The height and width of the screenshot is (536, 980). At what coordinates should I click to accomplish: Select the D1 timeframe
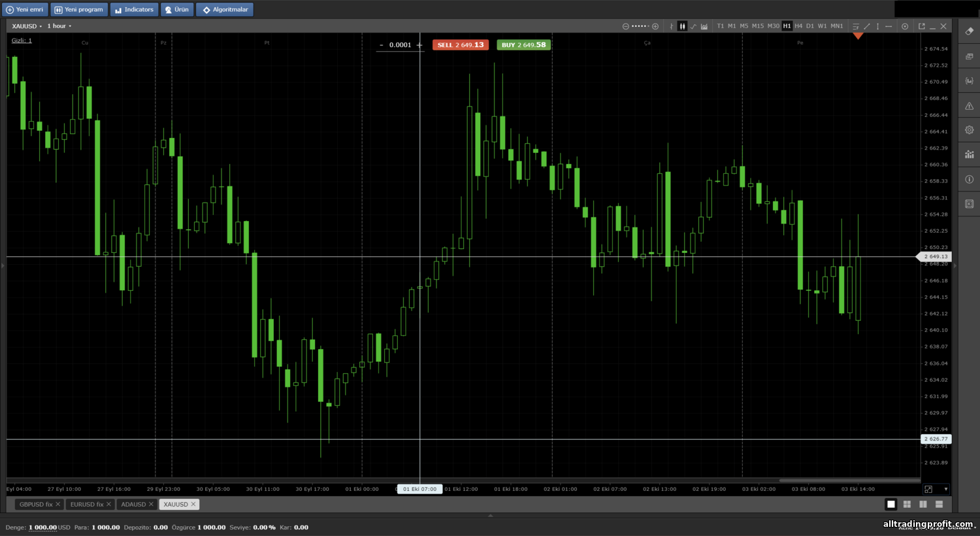(x=810, y=26)
